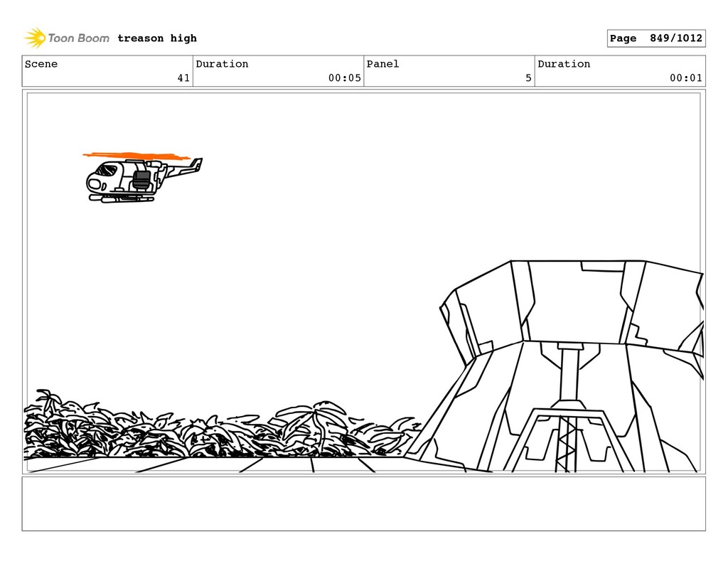Click the helicopter drawing in the panel
The width and height of the screenshot is (728, 564).
[x=143, y=178]
